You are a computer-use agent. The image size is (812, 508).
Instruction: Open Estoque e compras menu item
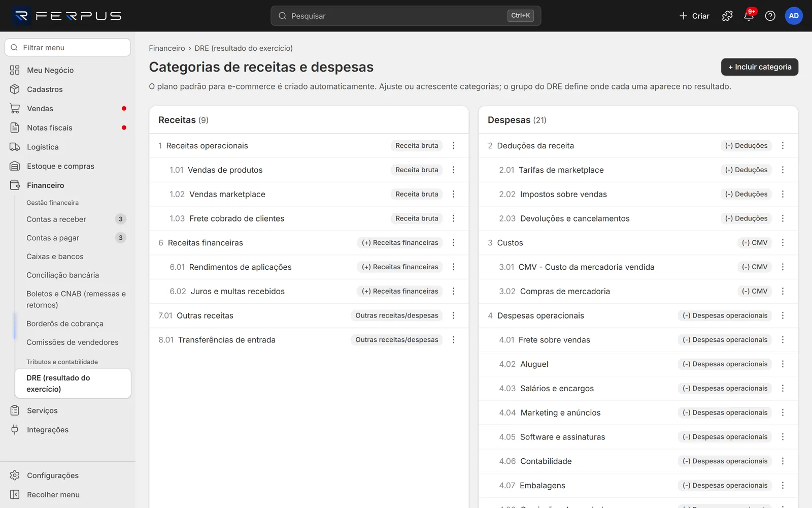68,166
